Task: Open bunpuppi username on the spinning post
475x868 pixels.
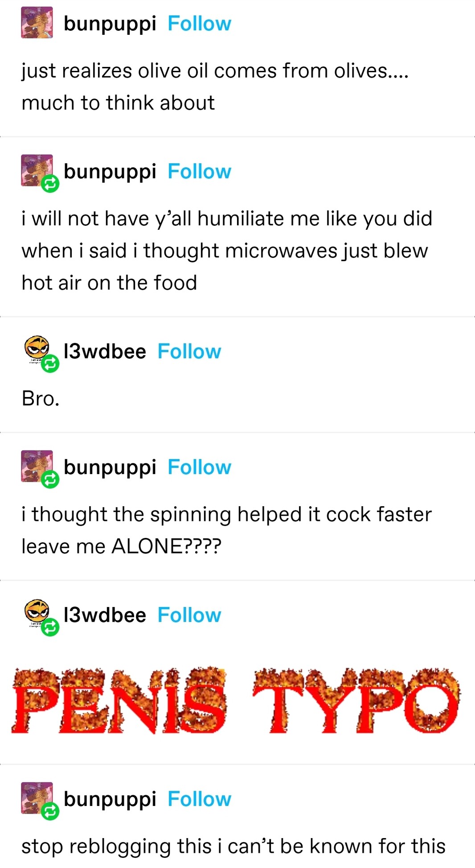Action: point(110,467)
